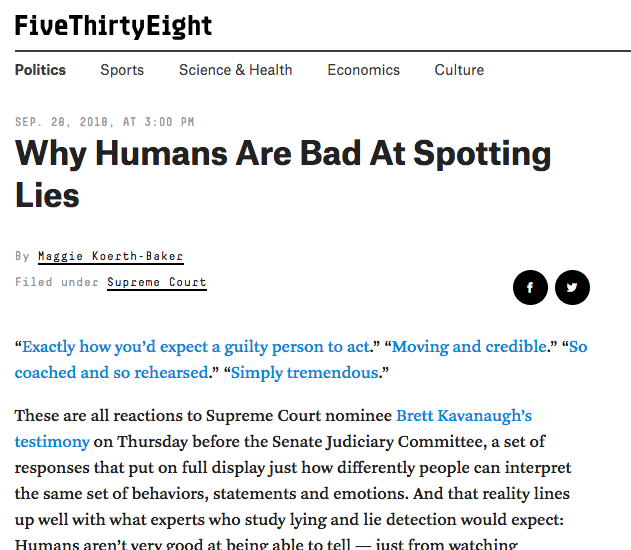Click the 'Filed under' label text
The image size is (631, 550).
pos(57,282)
